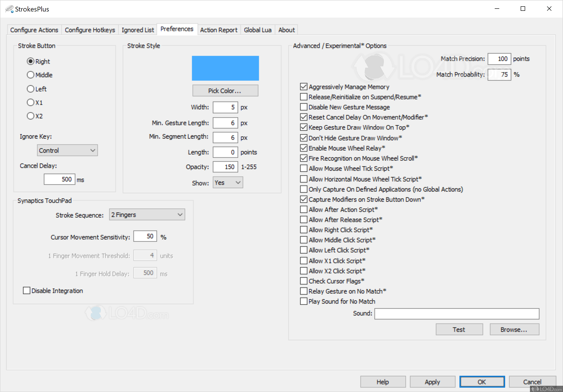Choose X2 as the stroke button

pos(30,116)
